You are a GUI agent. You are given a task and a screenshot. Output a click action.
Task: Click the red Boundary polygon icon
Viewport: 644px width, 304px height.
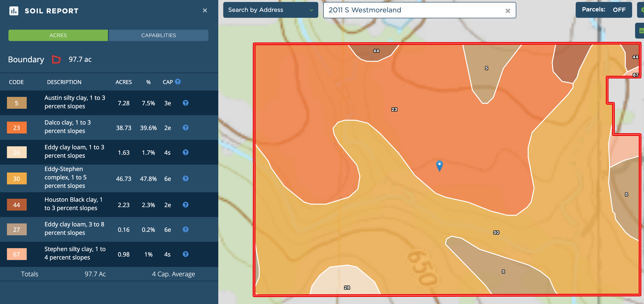click(x=56, y=59)
